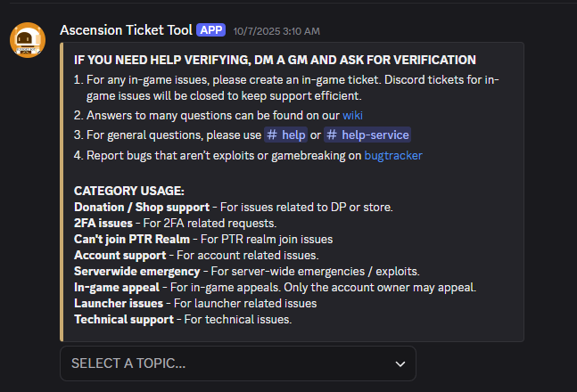Click the Account support label
The width and height of the screenshot is (577, 392).
(120, 255)
